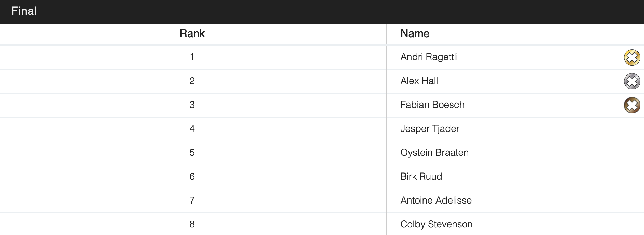The height and width of the screenshot is (235, 644).
Task: Click rank 1 cell
Action: 192,57
